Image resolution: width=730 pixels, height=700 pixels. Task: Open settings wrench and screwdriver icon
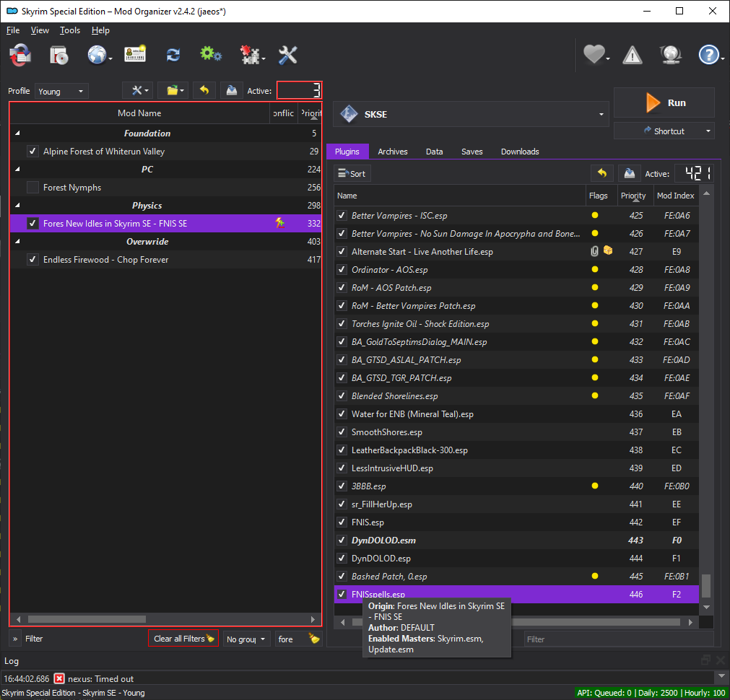(x=287, y=55)
